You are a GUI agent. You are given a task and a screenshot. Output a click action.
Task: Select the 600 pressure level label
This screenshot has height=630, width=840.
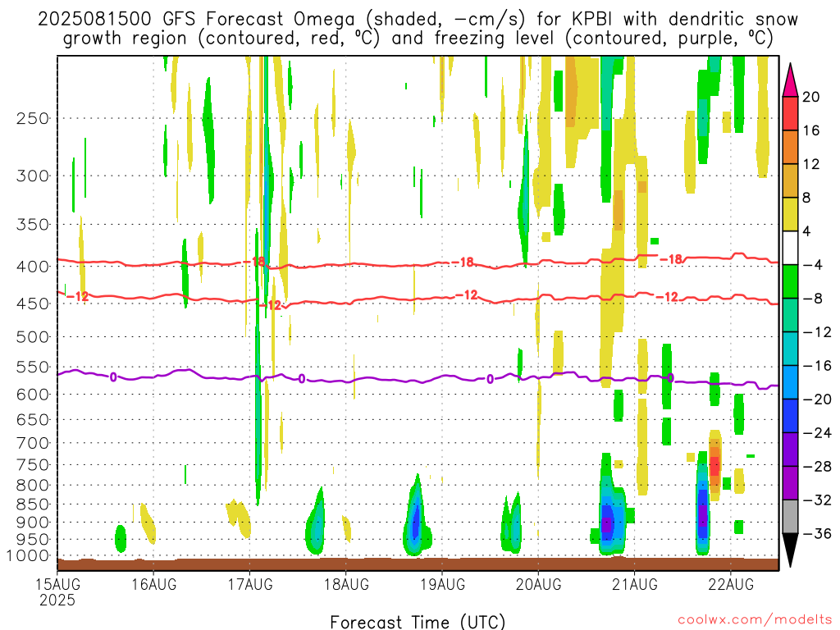tap(33, 395)
